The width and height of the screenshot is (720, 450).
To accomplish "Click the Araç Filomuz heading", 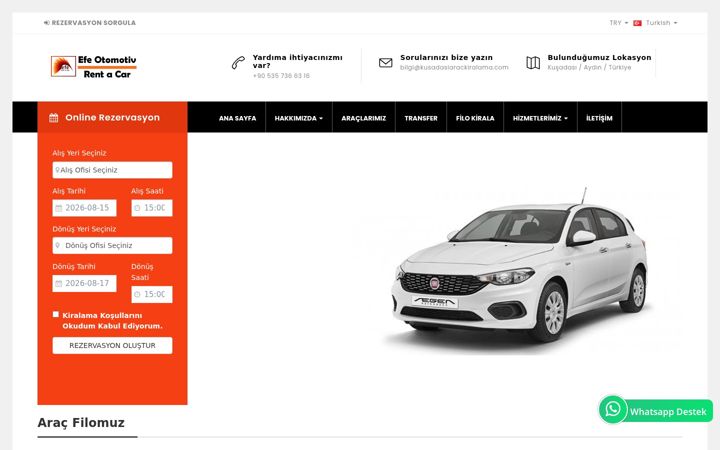I will (81, 422).
